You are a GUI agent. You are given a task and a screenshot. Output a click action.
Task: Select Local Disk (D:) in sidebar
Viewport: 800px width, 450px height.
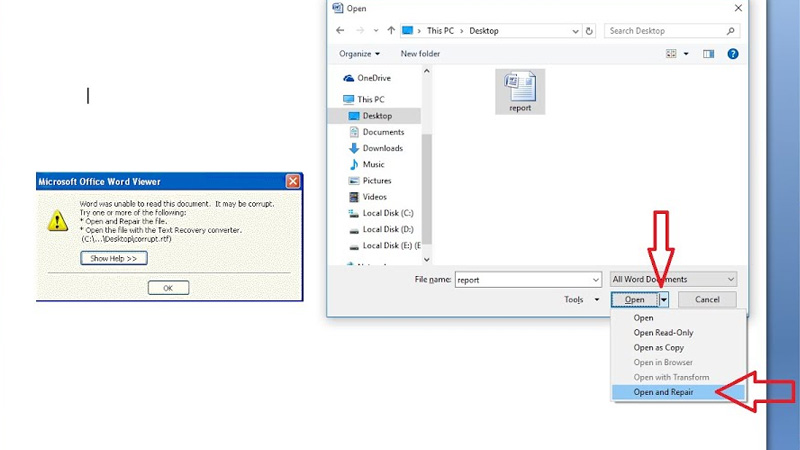(381, 230)
